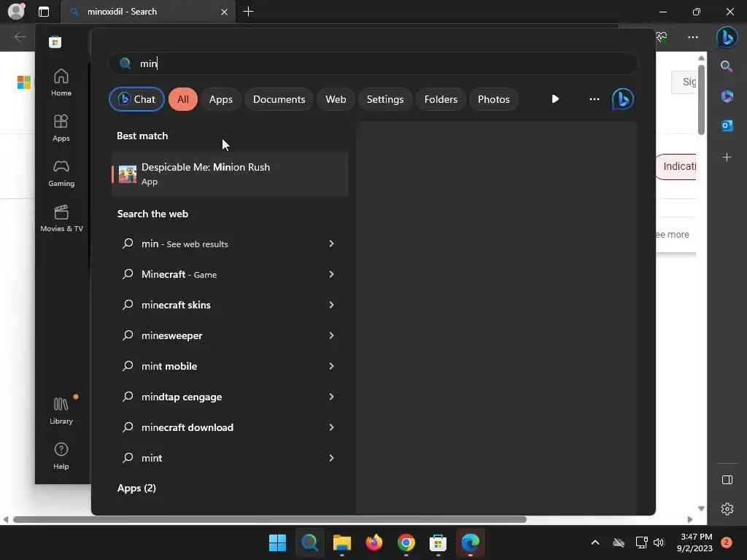Open Edge browser essentials heart icon
Image resolution: width=747 pixels, height=560 pixels.
[x=661, y=37]
